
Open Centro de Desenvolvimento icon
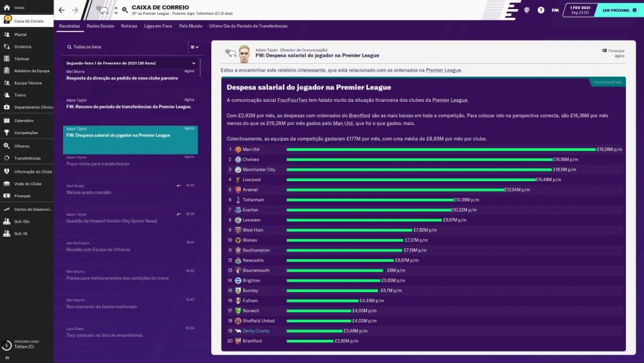6,210
